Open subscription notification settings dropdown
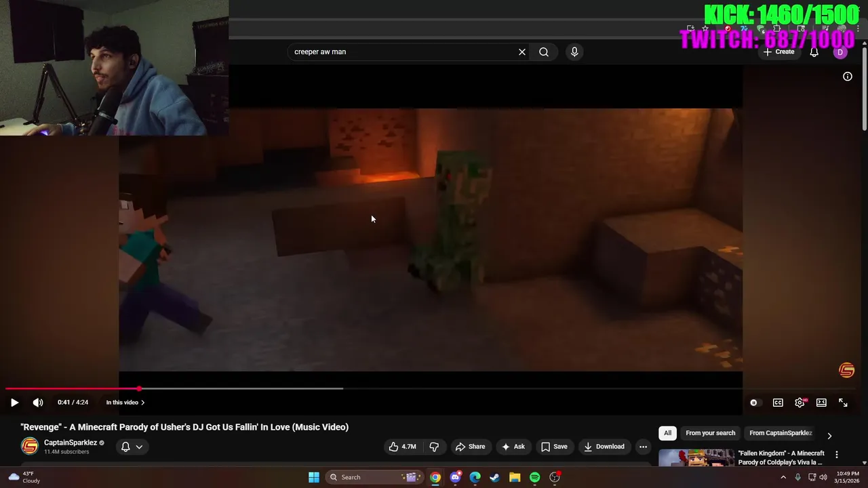This screenshot has height=488, width=868. (132, 447)
